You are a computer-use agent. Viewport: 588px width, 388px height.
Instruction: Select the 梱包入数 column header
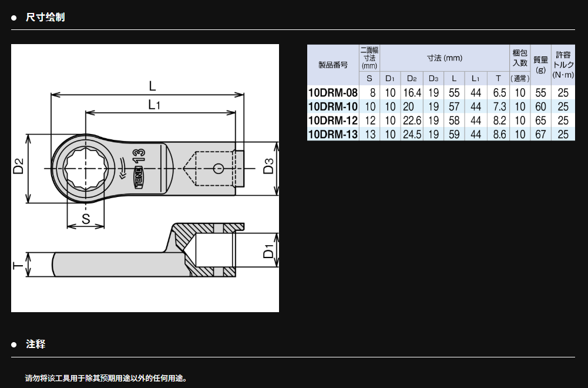[x=520, y=58]
